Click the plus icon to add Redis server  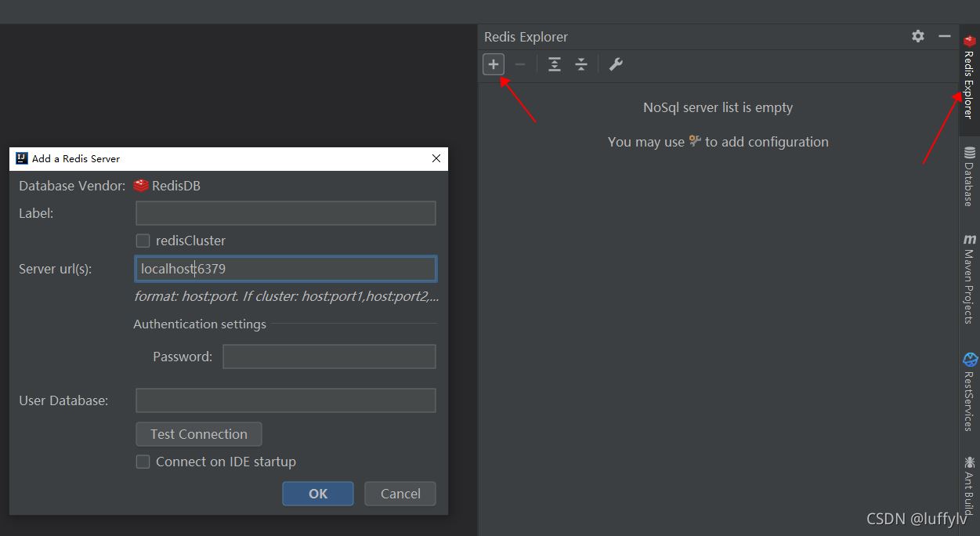point(494,64)
